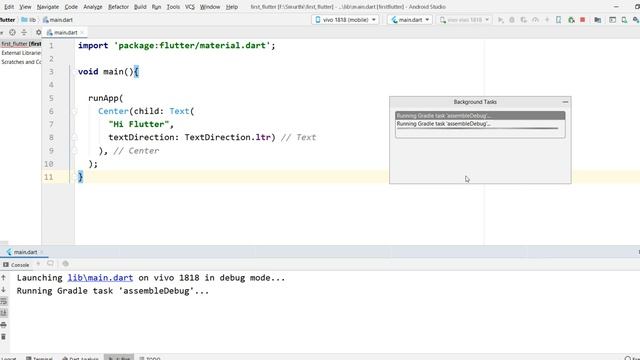
Task: Open the Help menu
Action: point(232,7)
